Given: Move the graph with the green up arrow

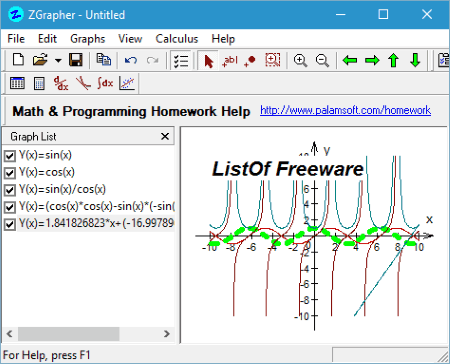Looking at the screenshot, I should coord(394,61).
